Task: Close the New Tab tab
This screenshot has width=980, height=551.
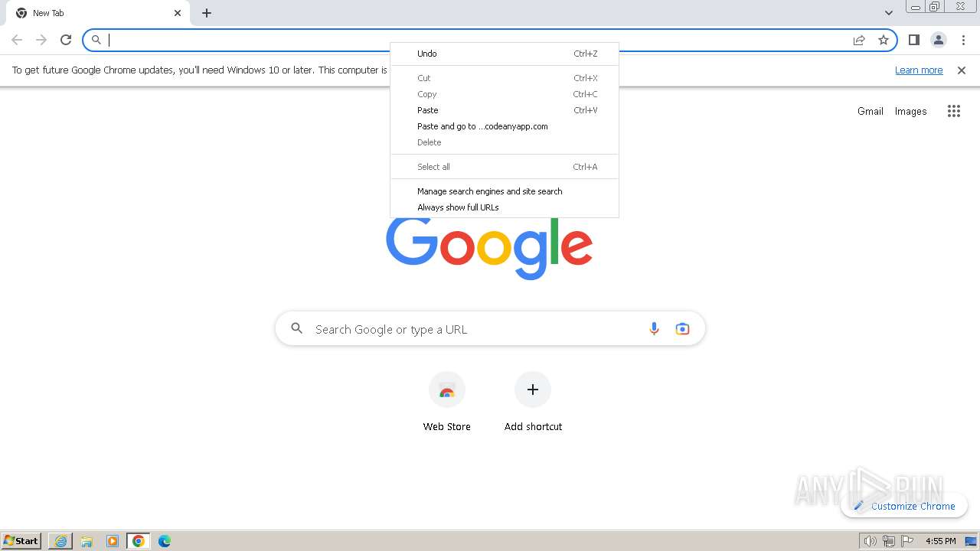Action: [x=178, y=13]
